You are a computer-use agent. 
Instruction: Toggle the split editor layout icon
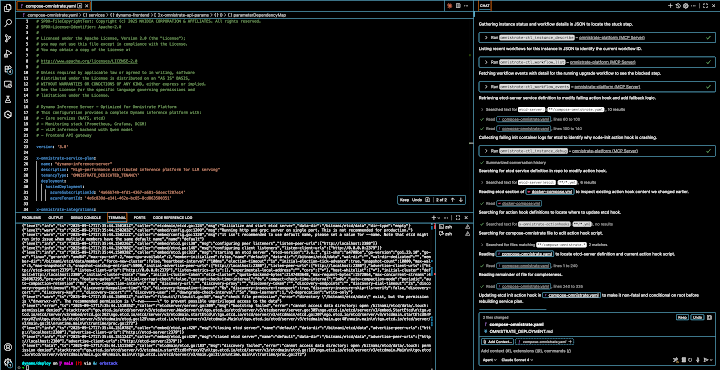coord(458,6)
